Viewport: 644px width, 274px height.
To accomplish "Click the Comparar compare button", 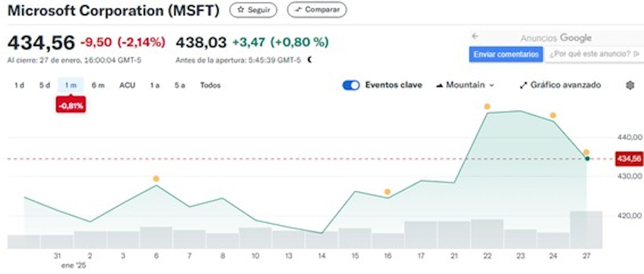I will [x=317, y=10].
